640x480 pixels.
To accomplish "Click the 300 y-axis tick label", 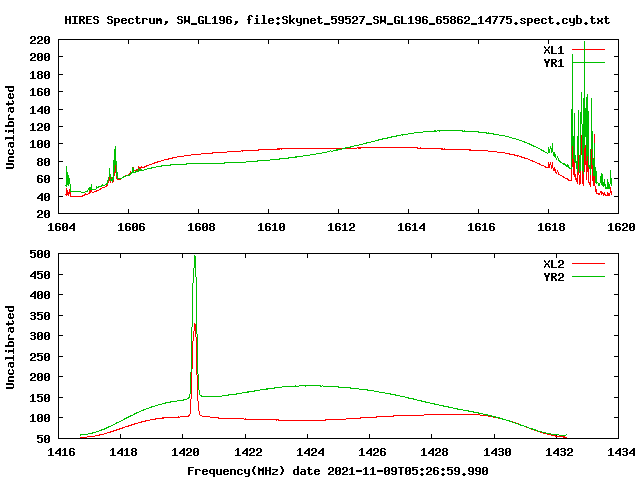I will point(40,336).
